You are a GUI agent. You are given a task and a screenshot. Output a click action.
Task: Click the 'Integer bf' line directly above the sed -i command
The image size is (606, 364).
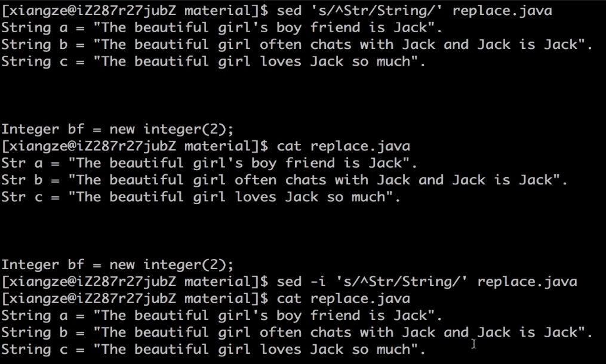(x=118, y=265)
